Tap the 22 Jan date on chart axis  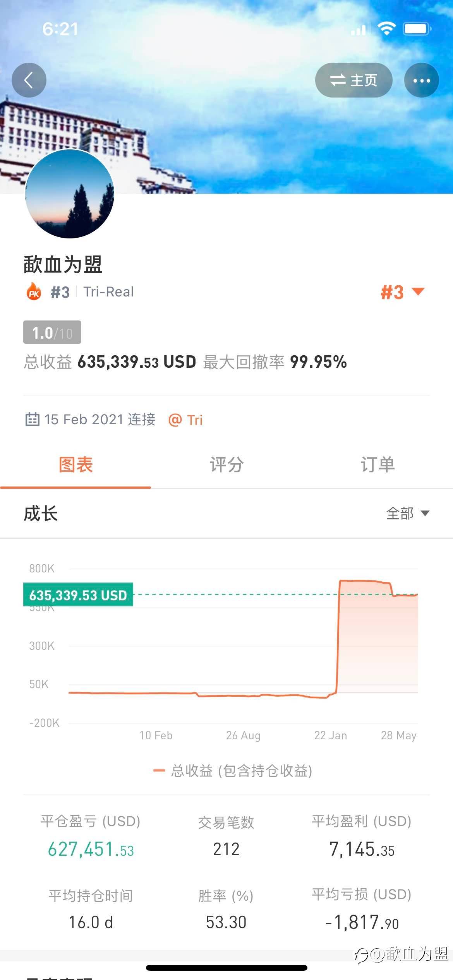point(331,735)
